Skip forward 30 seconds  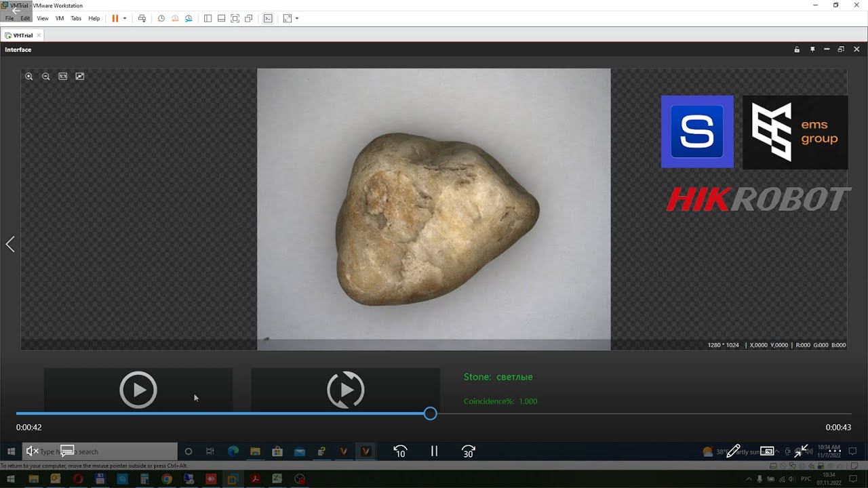[x=468, y=451]
